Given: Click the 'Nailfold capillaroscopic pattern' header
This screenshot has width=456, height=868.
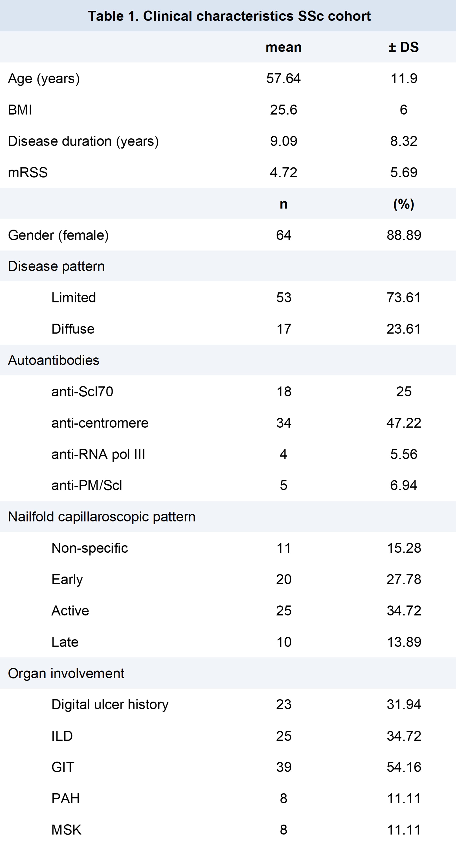Looking at the screenshot, I should click(102, 517).
